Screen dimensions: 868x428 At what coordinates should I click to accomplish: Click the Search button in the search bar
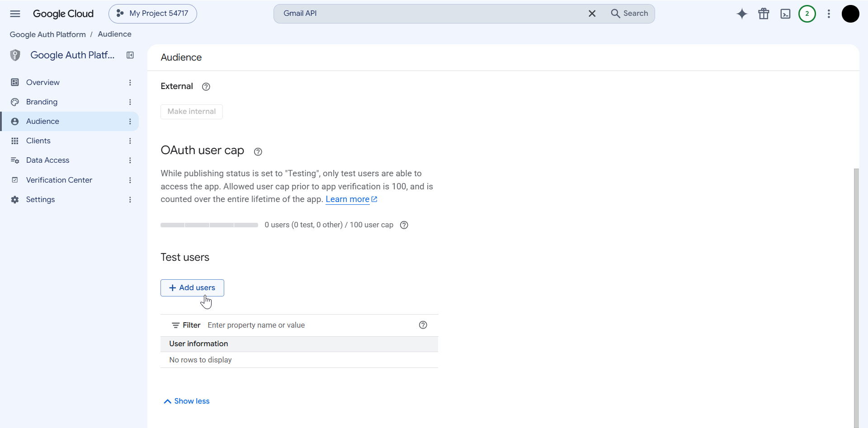629,14
